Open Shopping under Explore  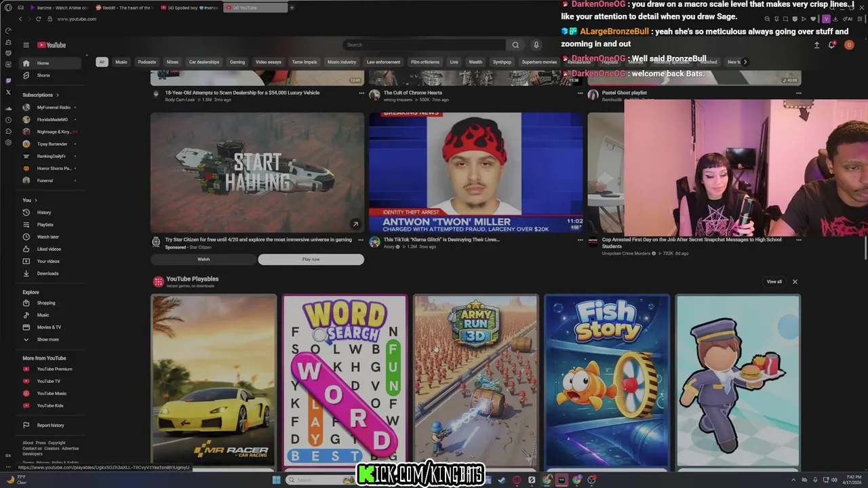click(x=51, y=303)
